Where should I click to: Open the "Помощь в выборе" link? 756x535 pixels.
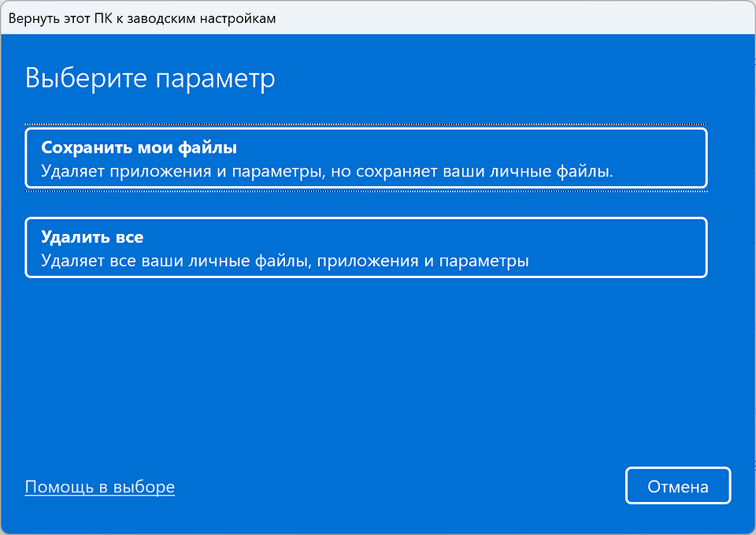pos(100,487)
